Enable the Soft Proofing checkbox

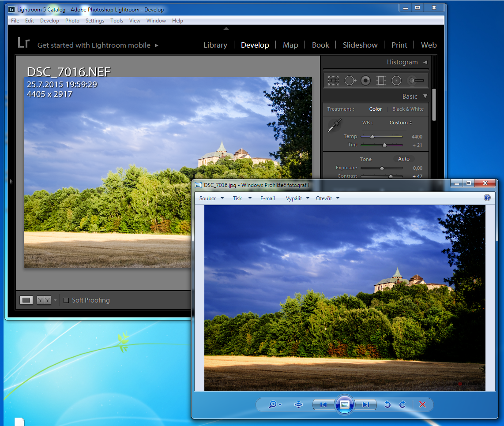click(66, 300)
